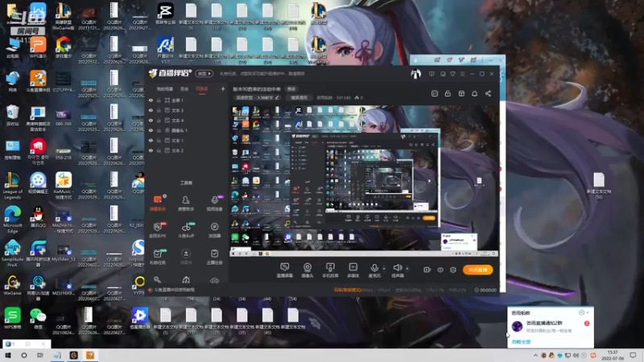Open 雨雨直播通知2群 message in QQ popup
Viewport: 644px width, 362px height.
click(551, 327)
